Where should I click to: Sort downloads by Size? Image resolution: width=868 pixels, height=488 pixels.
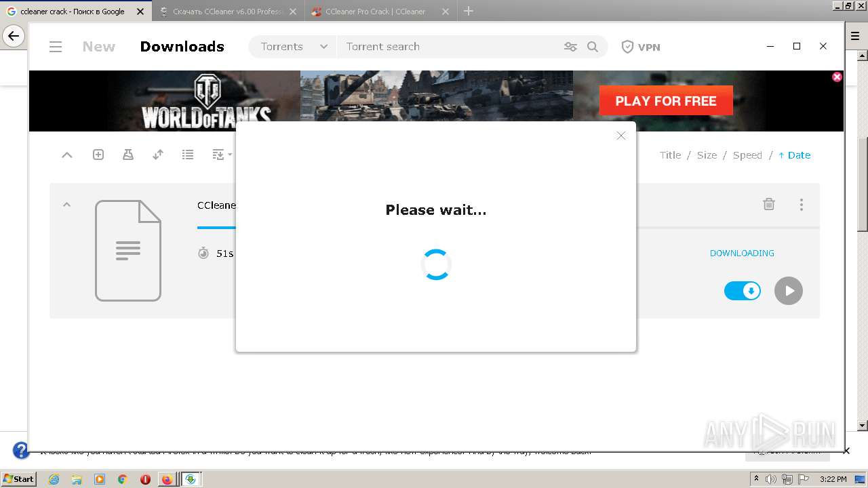(x=707, y=155)
